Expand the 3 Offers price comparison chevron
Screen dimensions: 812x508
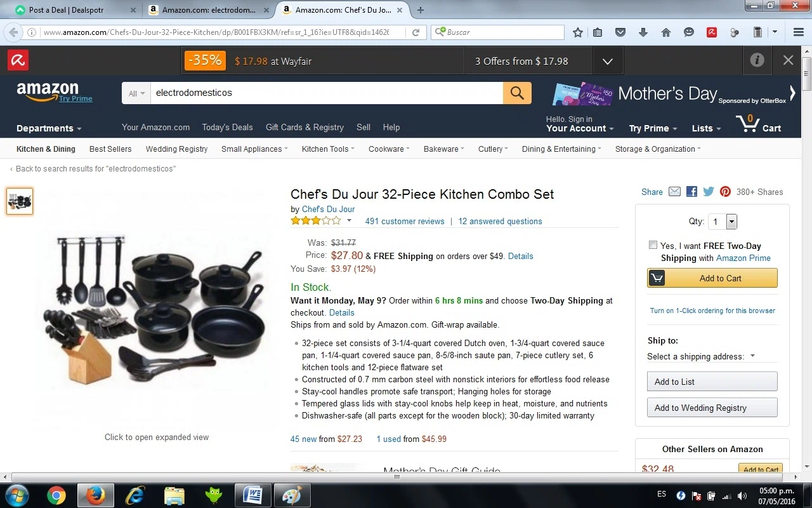point(608,61)
